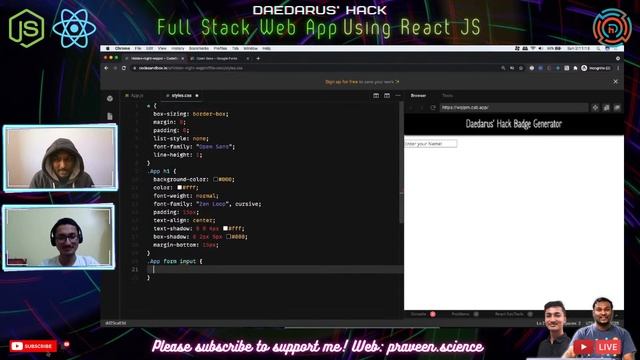Click the '.App form input {' selector line
Viewport: 640px width, 360px height.
coord(175,261)
